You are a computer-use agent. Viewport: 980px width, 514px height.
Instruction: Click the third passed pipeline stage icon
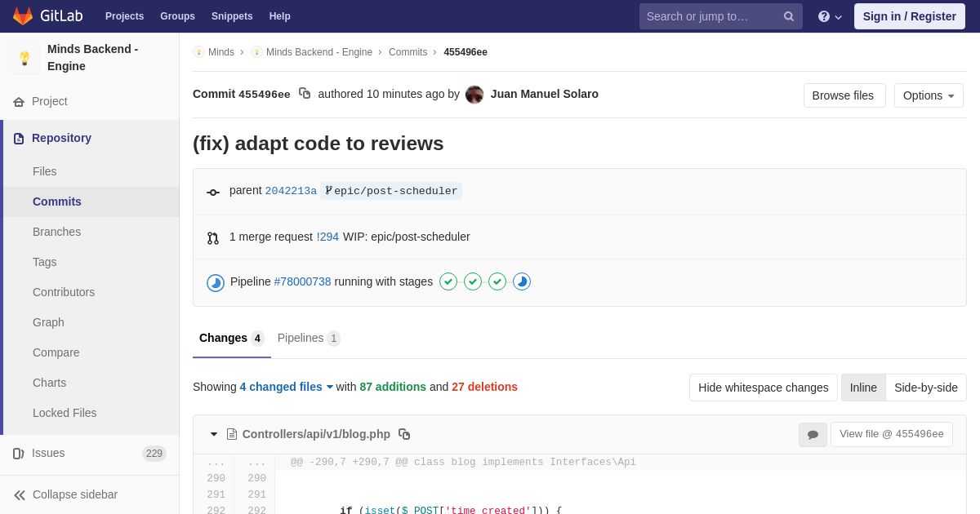(x=497, y=281)
